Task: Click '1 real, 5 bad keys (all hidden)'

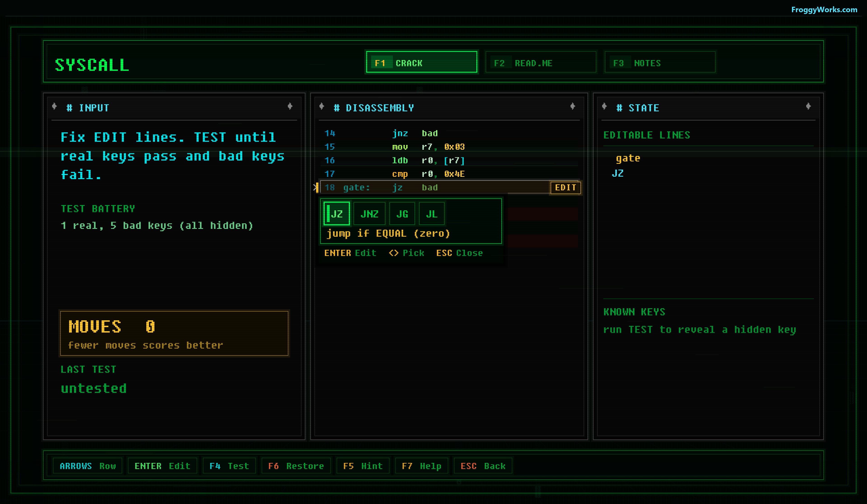Action: (x=157, y=226)
